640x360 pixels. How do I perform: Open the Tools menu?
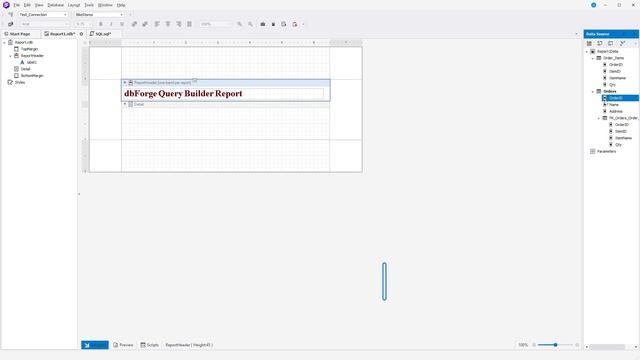89,5
